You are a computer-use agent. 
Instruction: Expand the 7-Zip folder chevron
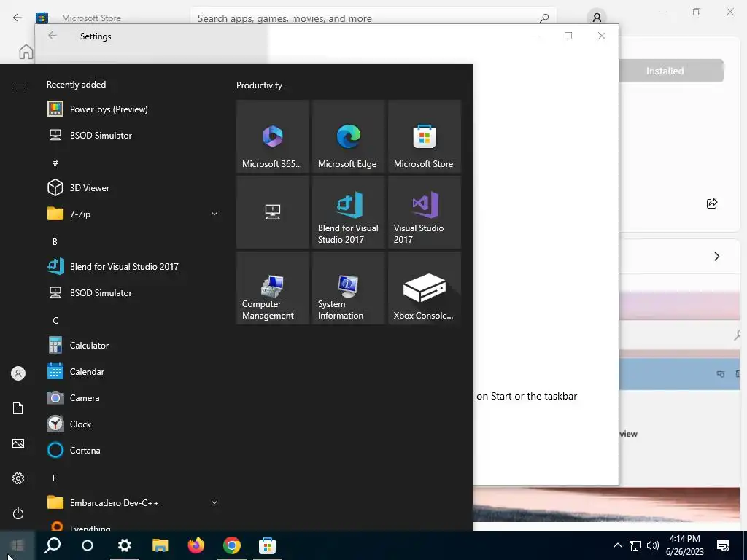214,214
